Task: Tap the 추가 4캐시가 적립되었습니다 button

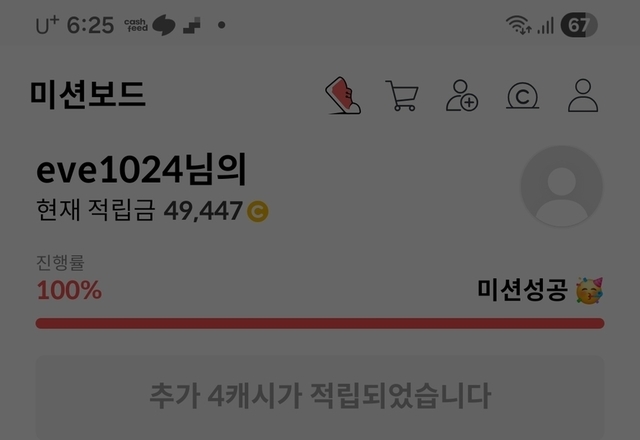Action: 320,397
